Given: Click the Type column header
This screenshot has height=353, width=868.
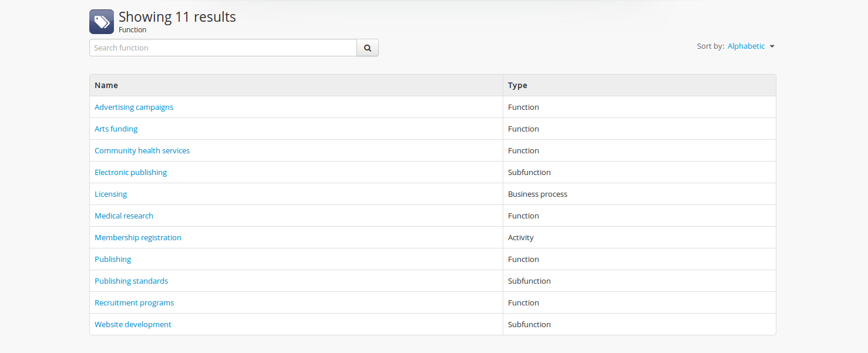Looking at the screenshot, I should point(517,86).
